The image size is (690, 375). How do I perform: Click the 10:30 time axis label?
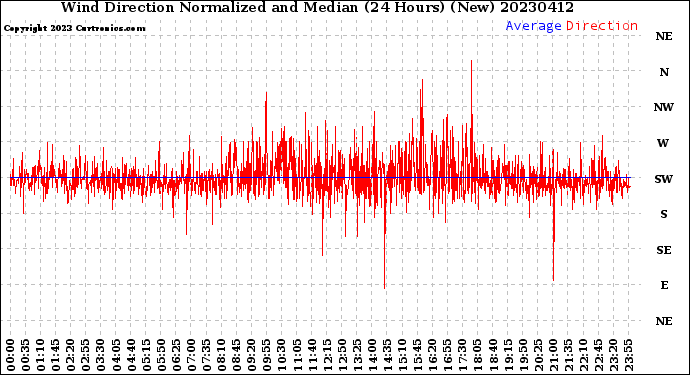pyautogui.click(x=282, y=355)
